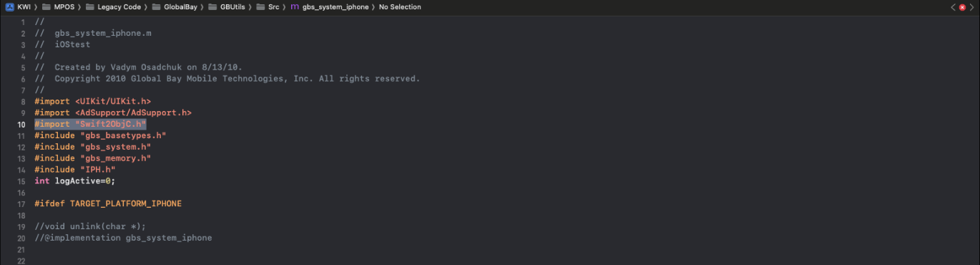Go to previous issue arrow
Image resolution: width=980 pixels, height=265 pixels.
coord(953,7)
